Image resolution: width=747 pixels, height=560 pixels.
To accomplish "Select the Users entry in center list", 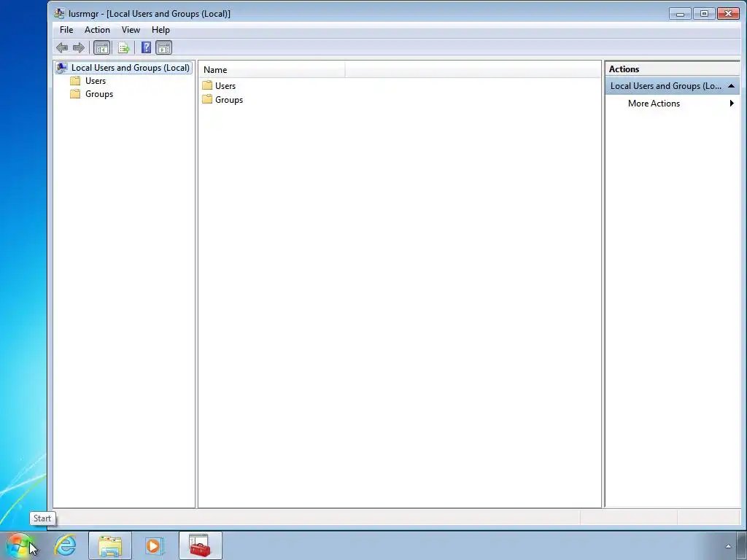I will (x=225, y=86).
